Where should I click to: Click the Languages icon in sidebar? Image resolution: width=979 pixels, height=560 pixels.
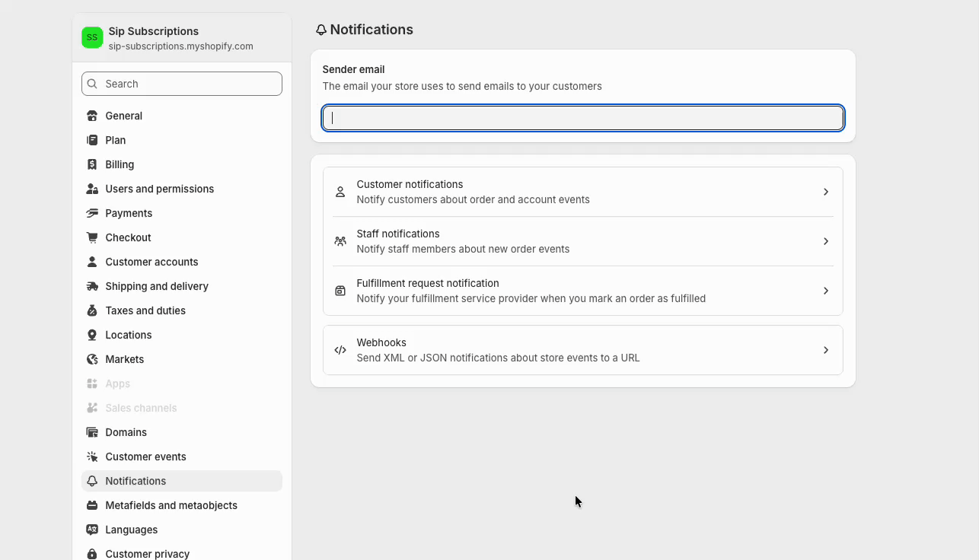coord(92,530)
